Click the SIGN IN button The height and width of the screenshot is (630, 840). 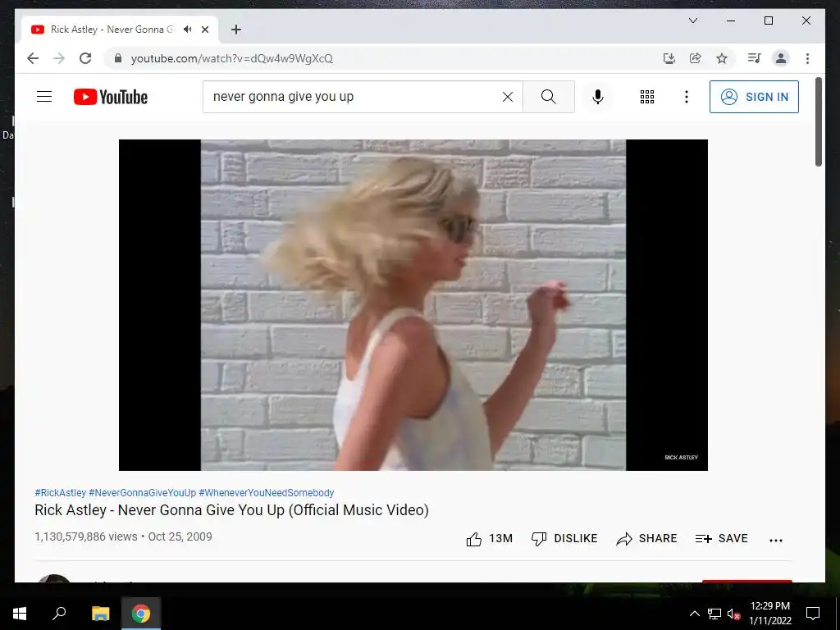coord(754,97)
